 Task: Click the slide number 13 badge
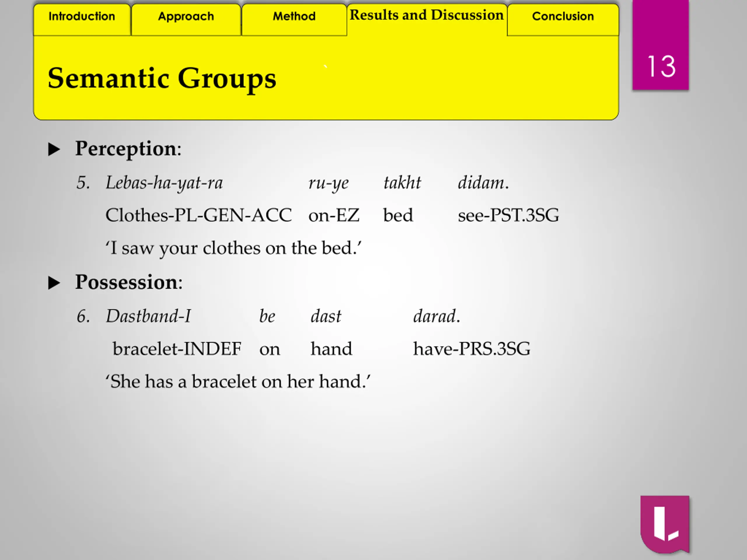661,66
